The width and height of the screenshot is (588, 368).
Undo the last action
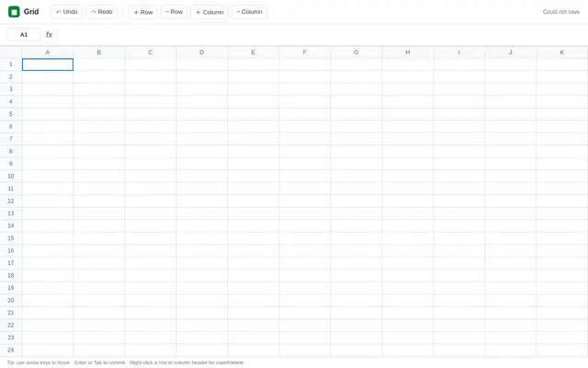click(x=67, y=12)
